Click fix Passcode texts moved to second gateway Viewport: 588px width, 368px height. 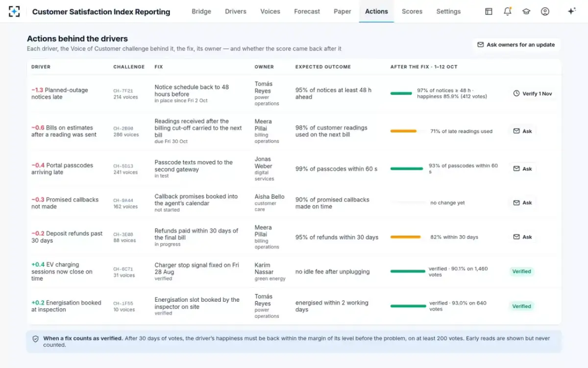pyautogui.click(x=194, y=166)
